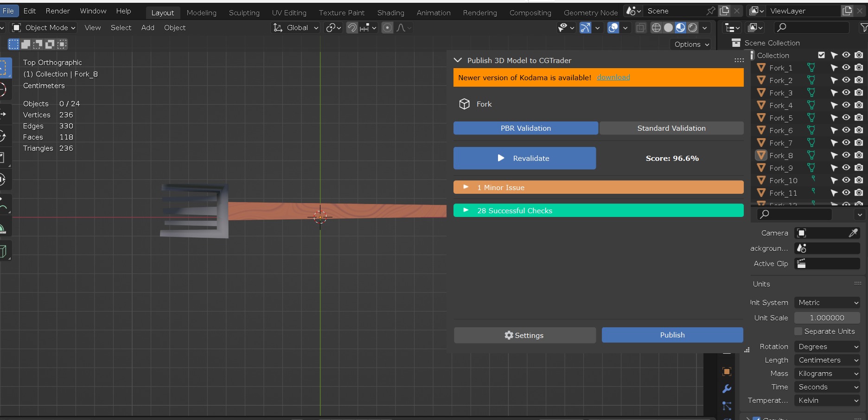Open the Edit menu
This screenshot has width=868, height=420.
point(30,11)
